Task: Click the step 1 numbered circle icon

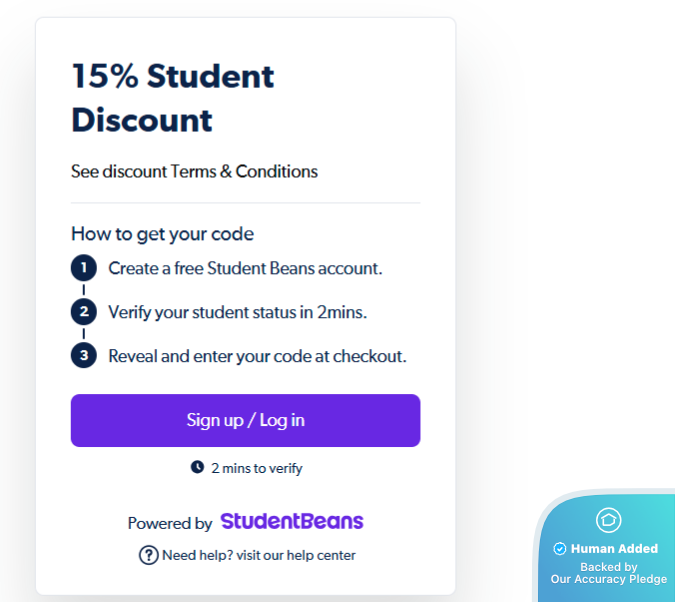Action: click(x=84, y=268)
